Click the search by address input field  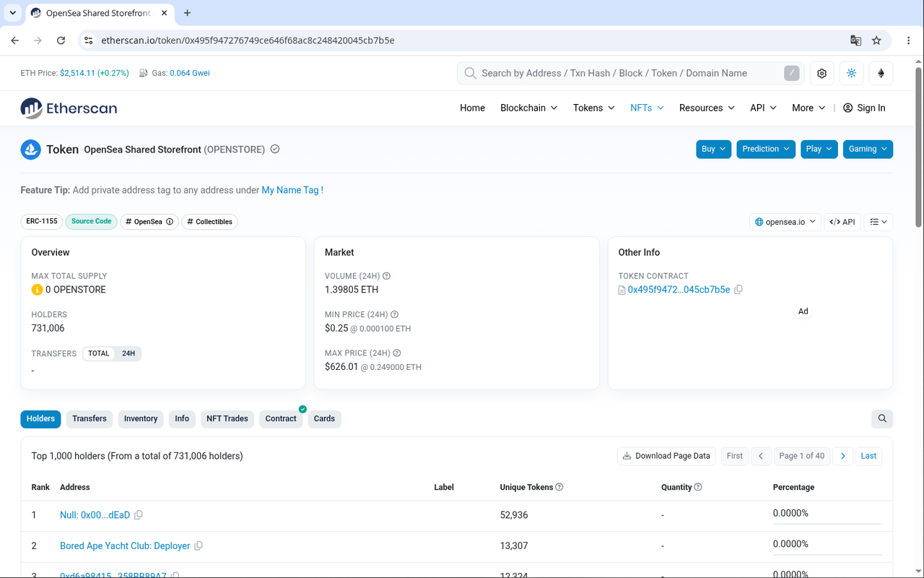click(630, 73)
